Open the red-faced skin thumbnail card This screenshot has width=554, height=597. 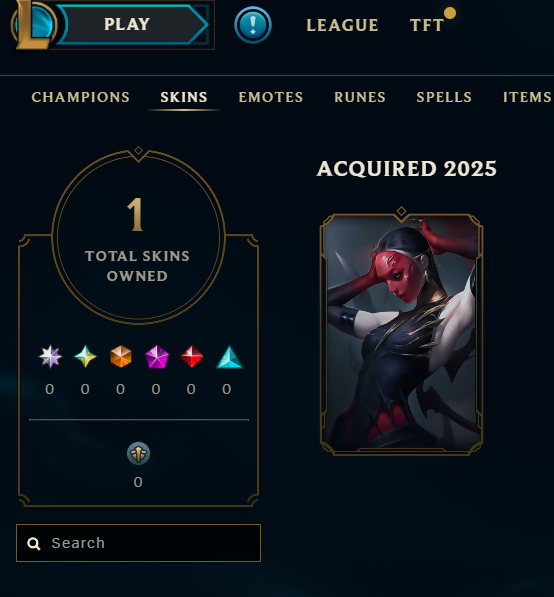pyautogui.click(x=401, y=334)
